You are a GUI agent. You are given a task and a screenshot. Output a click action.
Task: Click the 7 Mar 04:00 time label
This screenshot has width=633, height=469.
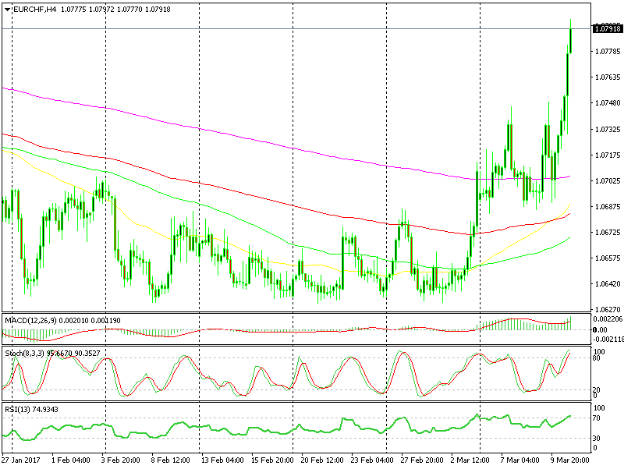pos(520,460)
